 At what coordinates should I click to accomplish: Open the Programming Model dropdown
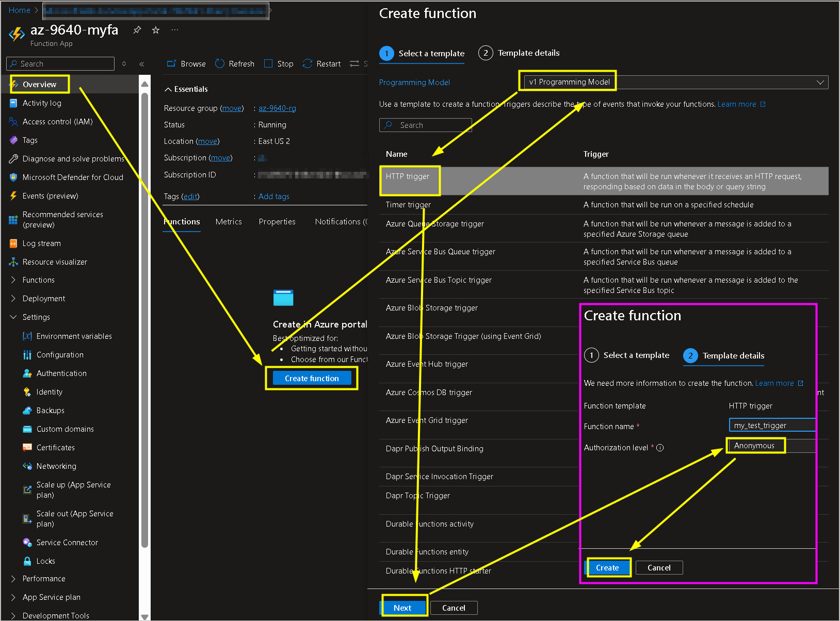click(x=676, y=82)
